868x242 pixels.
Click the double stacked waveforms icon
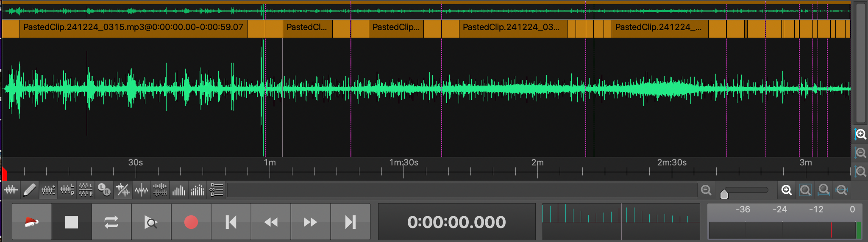[x=160, y=190]
